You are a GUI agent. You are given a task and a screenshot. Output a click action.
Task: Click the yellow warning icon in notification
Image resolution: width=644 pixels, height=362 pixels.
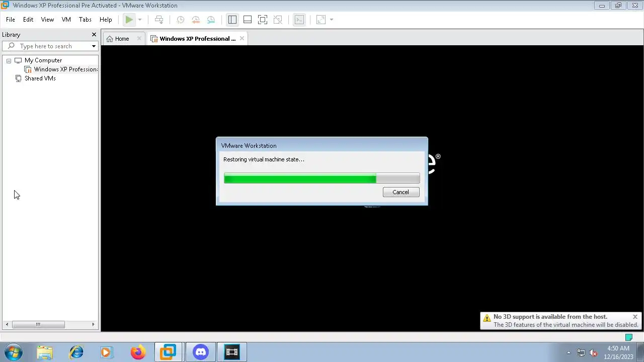point(487,318)
